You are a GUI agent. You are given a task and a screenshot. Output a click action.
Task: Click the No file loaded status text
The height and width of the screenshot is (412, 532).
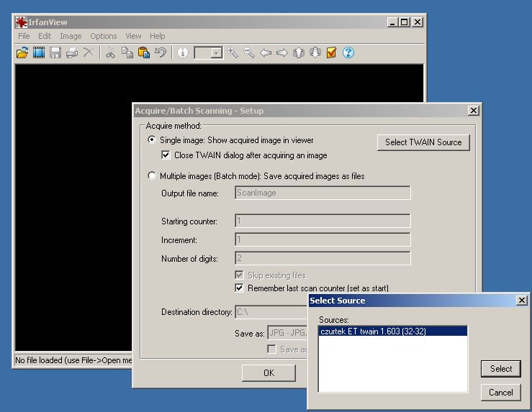(73, 360)
